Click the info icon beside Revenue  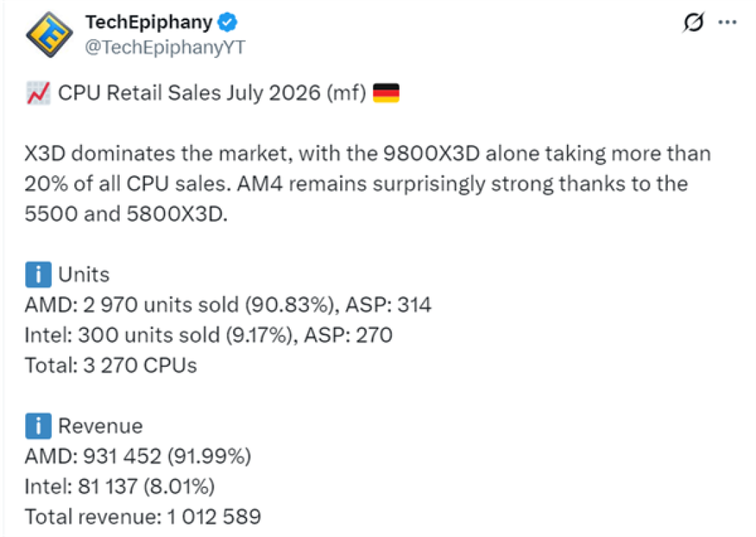38,426
